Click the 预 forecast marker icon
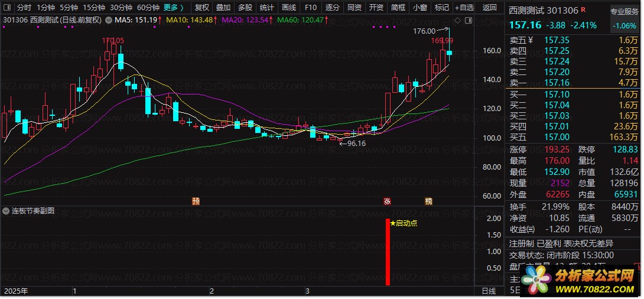 pos(196,201)
